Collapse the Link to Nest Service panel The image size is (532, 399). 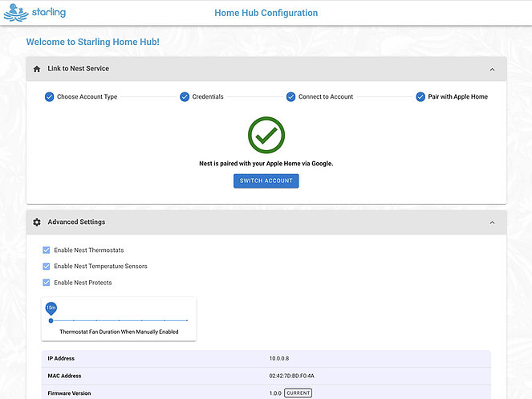click(x=493, y=70)
